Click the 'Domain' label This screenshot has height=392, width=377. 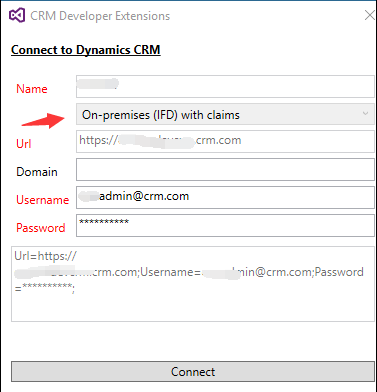pyautogui.click(x=37, y=172)
